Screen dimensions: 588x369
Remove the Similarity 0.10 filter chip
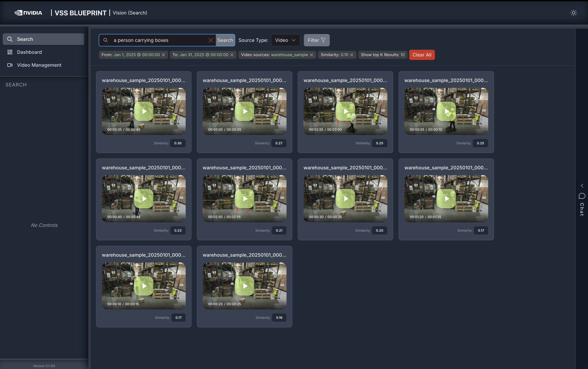pos(352,55)
